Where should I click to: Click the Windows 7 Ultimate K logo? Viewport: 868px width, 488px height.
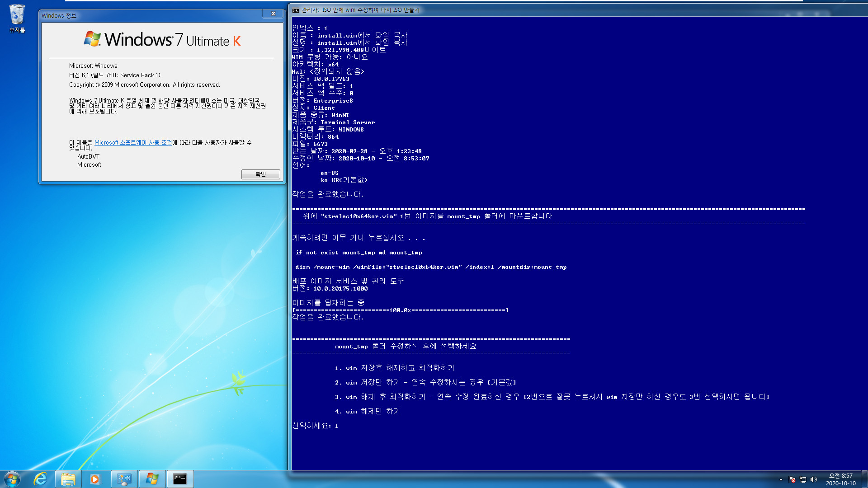point(162,40)
